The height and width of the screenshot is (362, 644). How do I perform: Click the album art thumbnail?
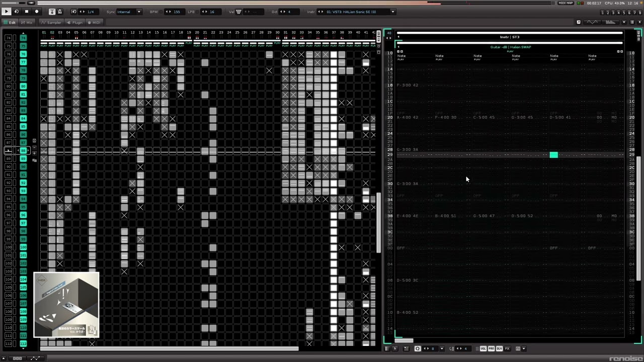[x=66, y=305]
